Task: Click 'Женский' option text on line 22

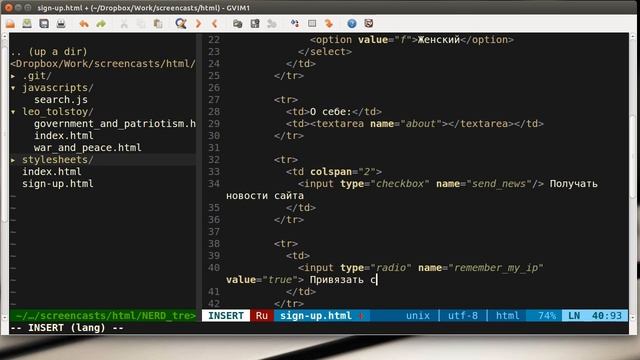Action: tap(439, 40)
